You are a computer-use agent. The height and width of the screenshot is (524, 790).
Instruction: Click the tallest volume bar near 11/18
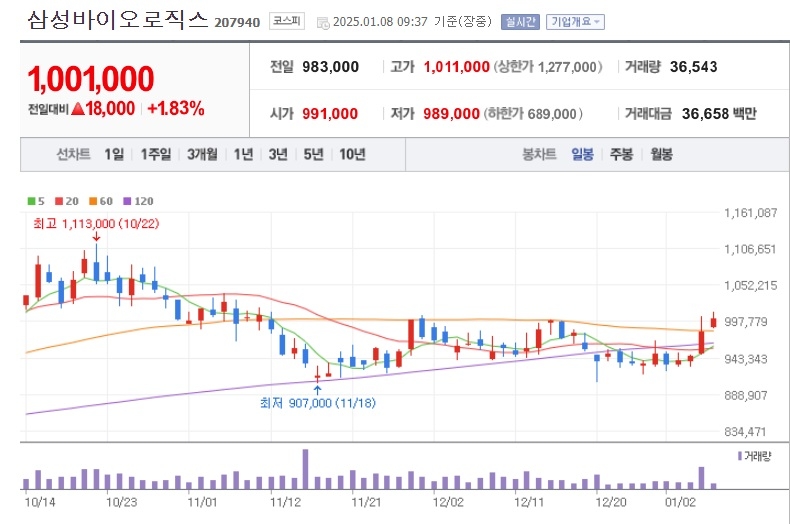pyautogui.click(x=305, y=469)
